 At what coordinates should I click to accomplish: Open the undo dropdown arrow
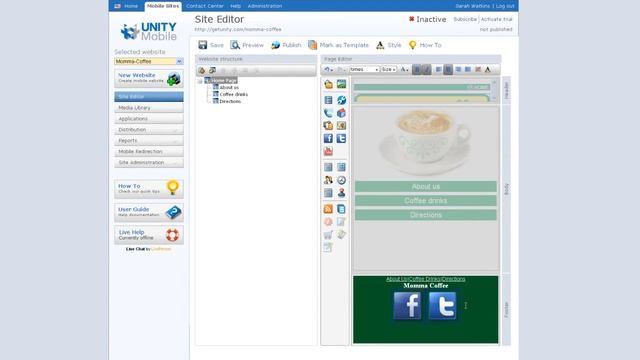click(332, 70)
